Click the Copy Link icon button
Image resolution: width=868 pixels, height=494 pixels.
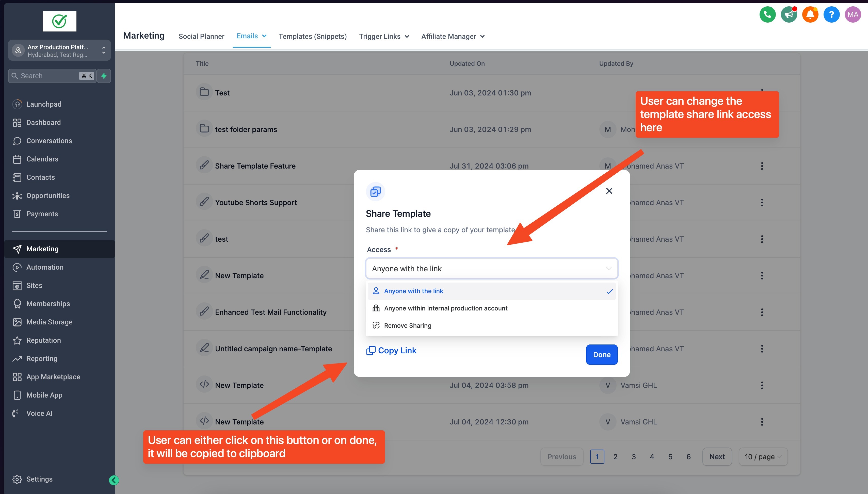click(371, 351)
